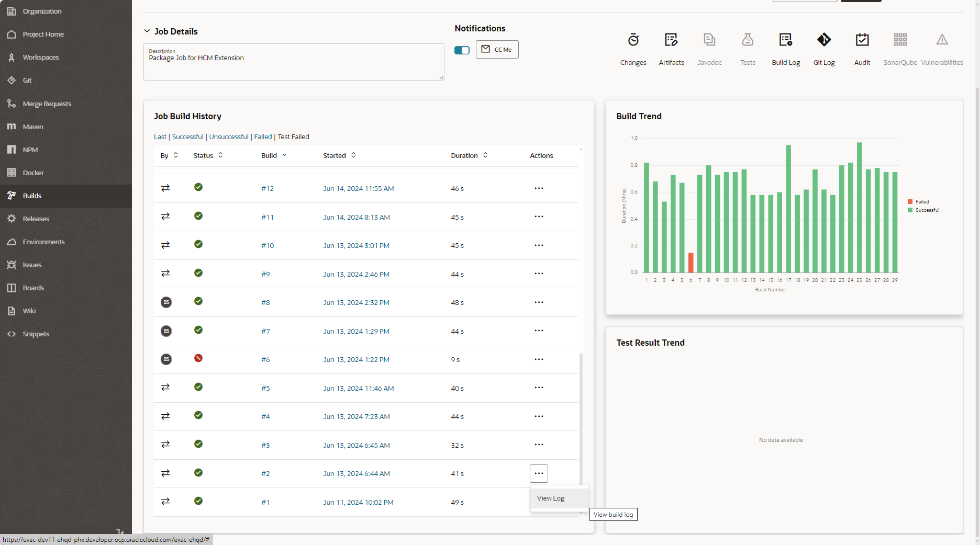Open Jun 13, 2024 2:46 PM start link
The width and height of the screenshot is (980, 545).
click(356, 274)
